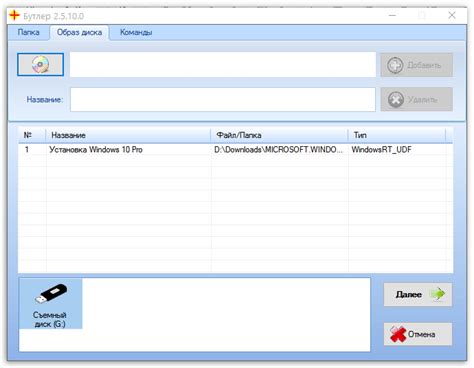Click the Бутлер app logo in title bar
474x368 pixels.
coord(14,15)
